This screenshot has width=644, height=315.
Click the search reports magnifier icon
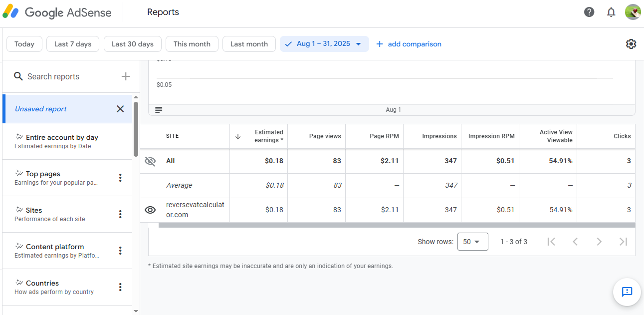click(x=18, y=76)
